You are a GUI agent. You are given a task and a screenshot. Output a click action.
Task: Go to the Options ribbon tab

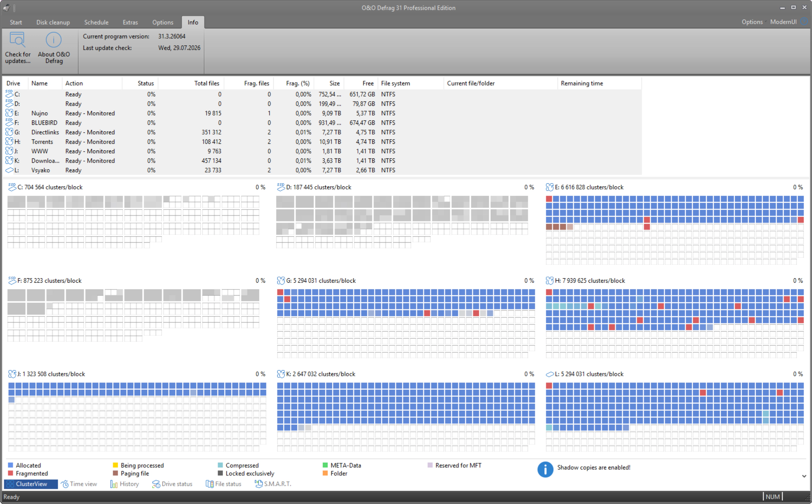pos(163,22)
